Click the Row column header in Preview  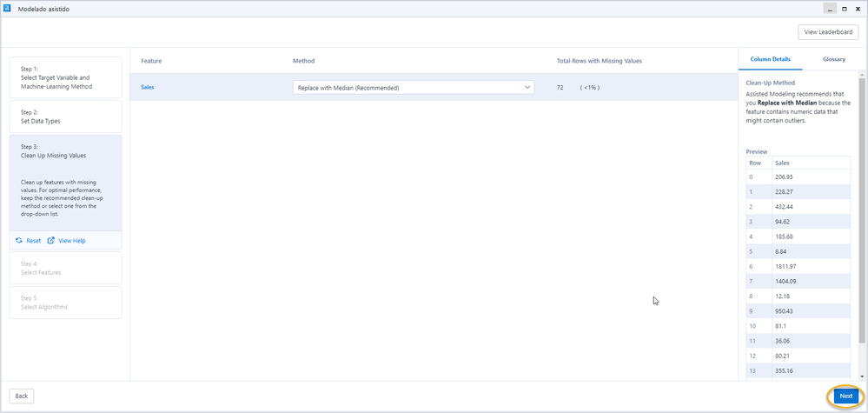(755, 163)
